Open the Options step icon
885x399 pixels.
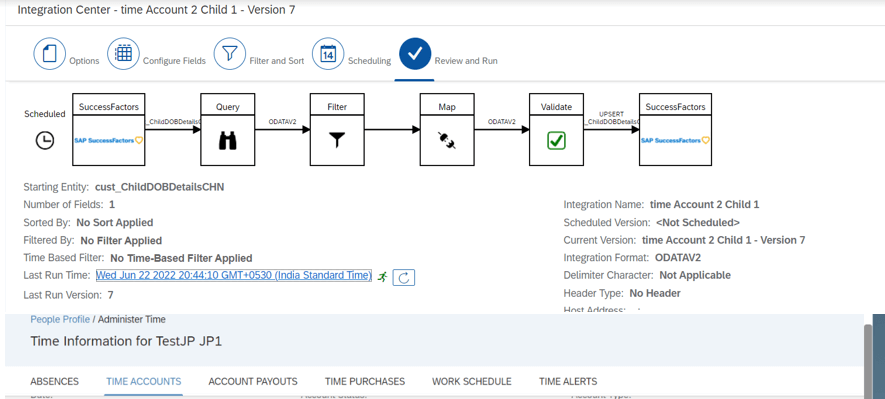pyautogui.click(x=50, y=54)
